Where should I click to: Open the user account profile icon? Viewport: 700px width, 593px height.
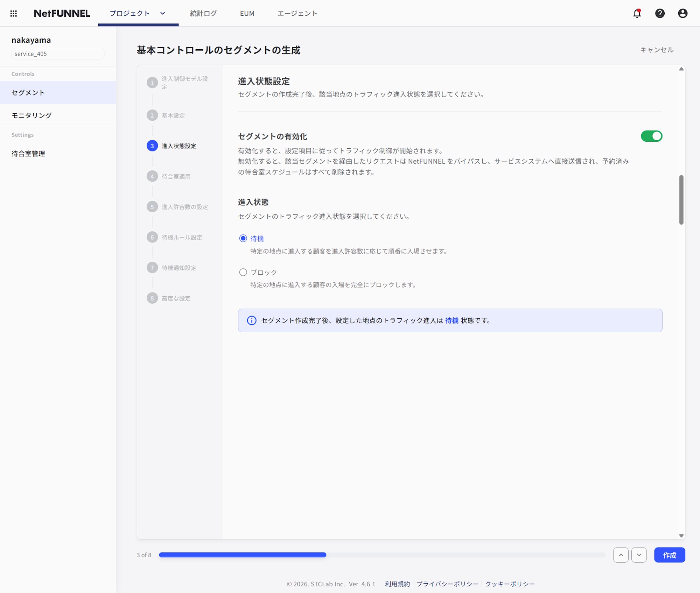[682, 13]
